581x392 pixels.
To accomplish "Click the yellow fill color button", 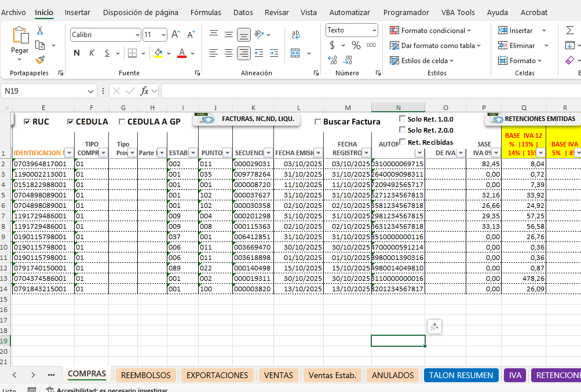I will (158, 53).
